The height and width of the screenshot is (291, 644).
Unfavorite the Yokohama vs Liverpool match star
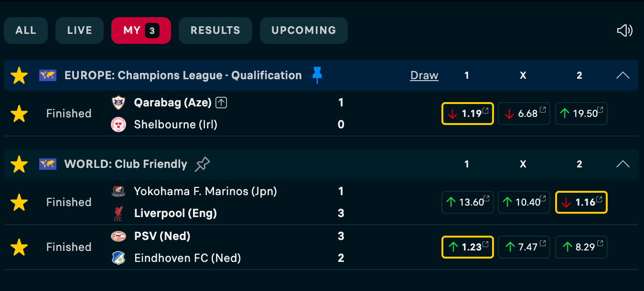point(19,202)
